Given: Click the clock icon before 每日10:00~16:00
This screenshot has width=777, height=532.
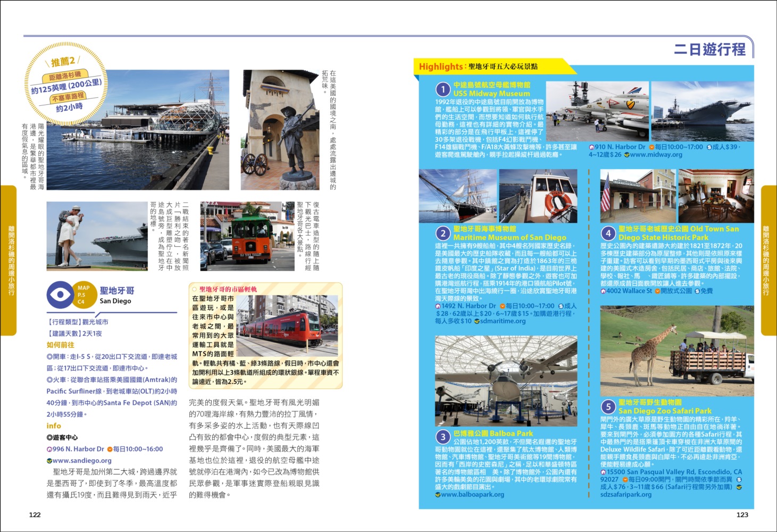Looking at the screenshot, I should (x=110, y=450).
